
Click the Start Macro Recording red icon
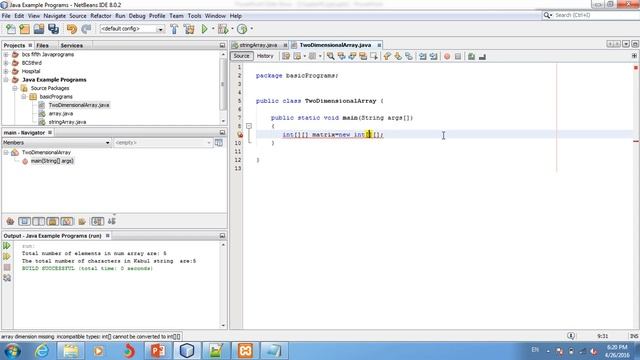pos(447,56)
